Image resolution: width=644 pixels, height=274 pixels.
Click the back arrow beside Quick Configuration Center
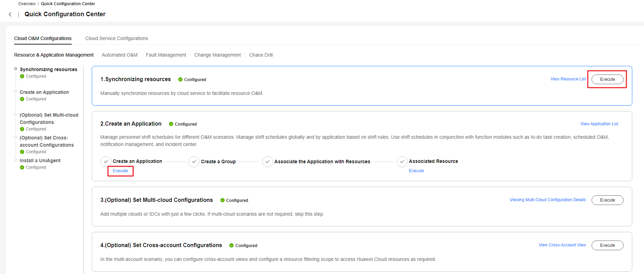tap(10, 14)
